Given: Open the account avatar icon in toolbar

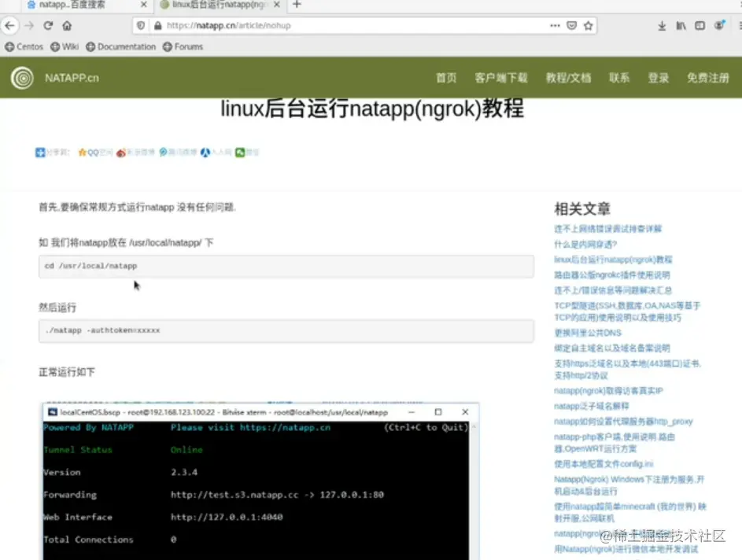Looking at the screenshot, I should [x=719, y=25].
